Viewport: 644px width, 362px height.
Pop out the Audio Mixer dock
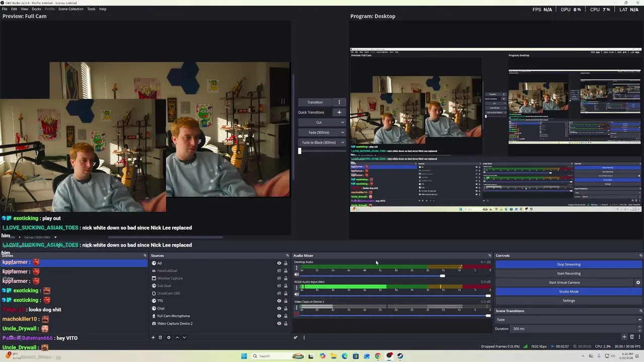(490, 255)
